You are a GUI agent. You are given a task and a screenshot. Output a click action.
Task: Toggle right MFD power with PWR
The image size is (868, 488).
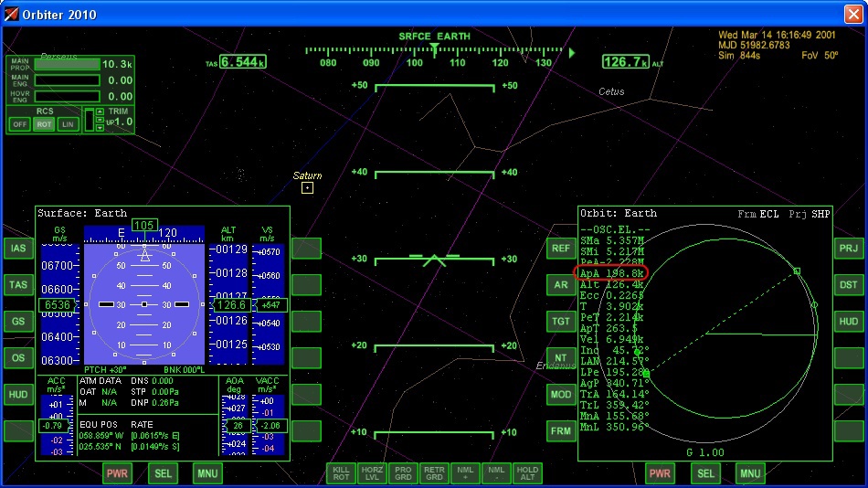pyautogui.click(x=660, y=473)
